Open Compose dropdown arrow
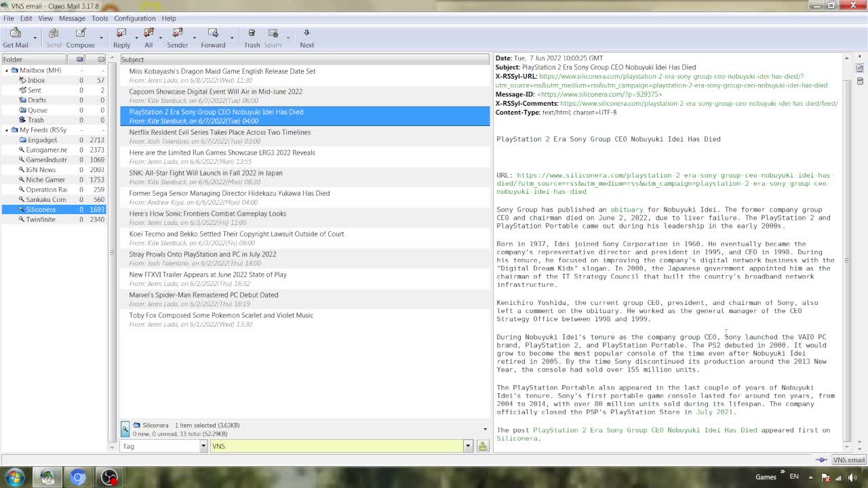Image resolution: width=868 pixels, height=488 pixels. 101,37
